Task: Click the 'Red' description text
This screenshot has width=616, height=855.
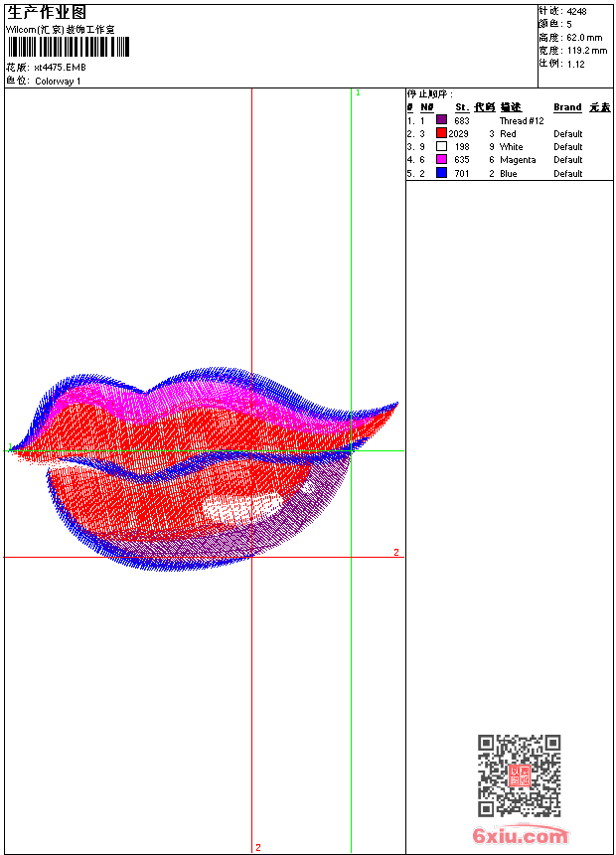Action: click(508, 134)
